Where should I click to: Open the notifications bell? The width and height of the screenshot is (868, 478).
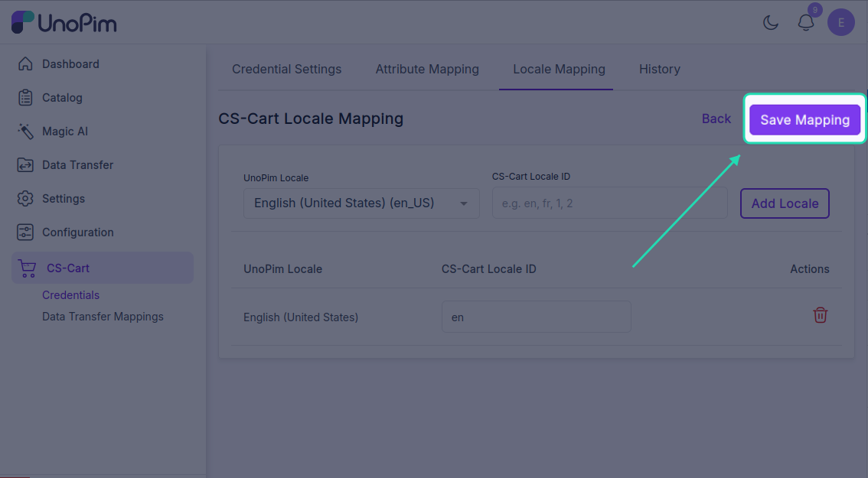point(806,23)
